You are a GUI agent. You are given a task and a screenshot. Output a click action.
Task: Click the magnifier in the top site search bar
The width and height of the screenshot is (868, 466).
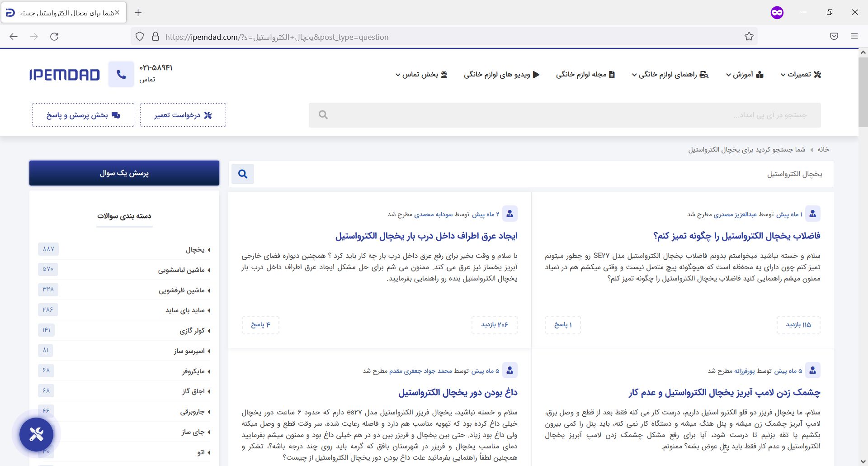pos(323,115)
